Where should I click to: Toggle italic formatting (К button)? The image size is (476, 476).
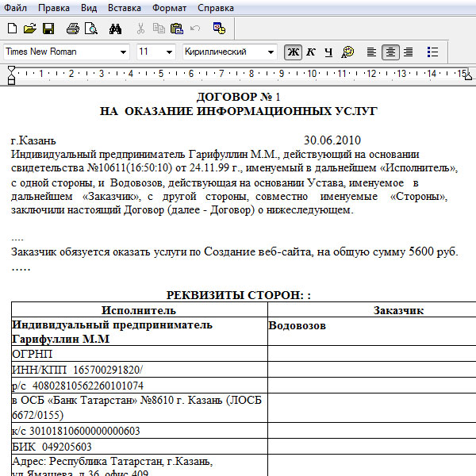310,52
